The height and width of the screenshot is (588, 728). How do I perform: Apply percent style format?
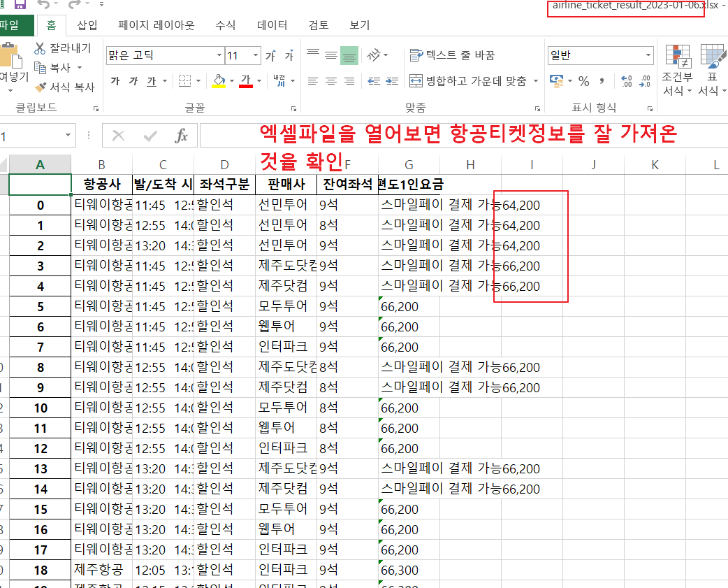click(x=584, y=81)
